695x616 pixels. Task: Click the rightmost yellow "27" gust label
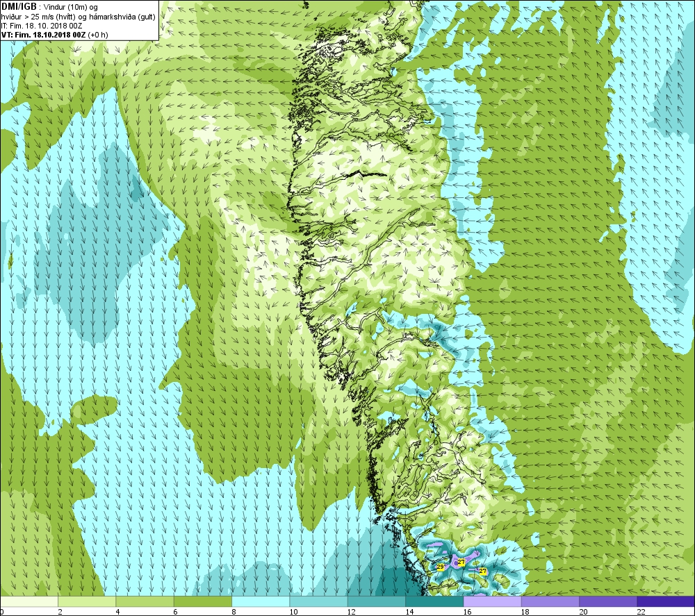(x=483, y=572)
